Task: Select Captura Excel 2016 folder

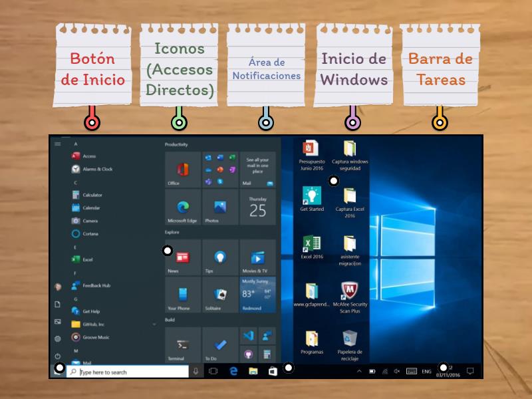Action: point(350,203)
